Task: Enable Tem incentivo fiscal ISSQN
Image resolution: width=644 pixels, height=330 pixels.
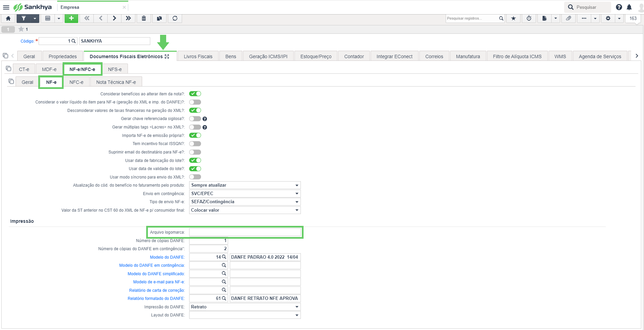Action: (x=195, y=144)
